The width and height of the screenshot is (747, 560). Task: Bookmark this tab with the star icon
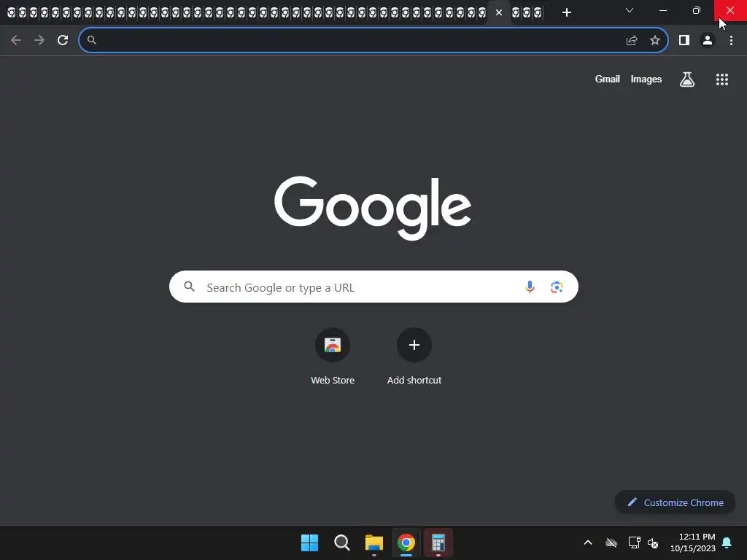click(655, 41)
